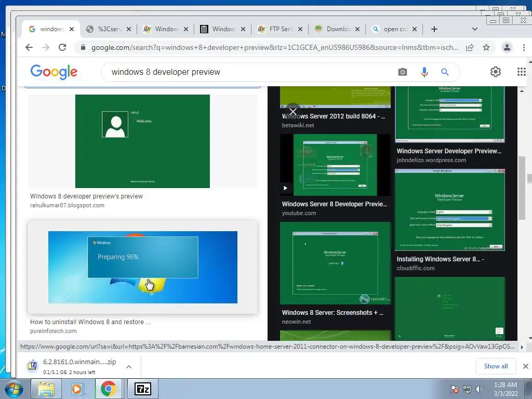Switch to the open cr search tab
The width and height of the screenshot is (532, 399).
click(x=394, y=29)
